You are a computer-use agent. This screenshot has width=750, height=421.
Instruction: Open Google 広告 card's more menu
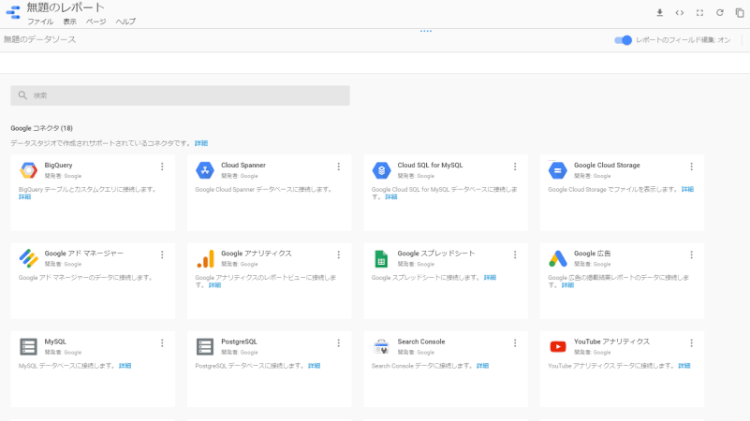tap(692, 255)
